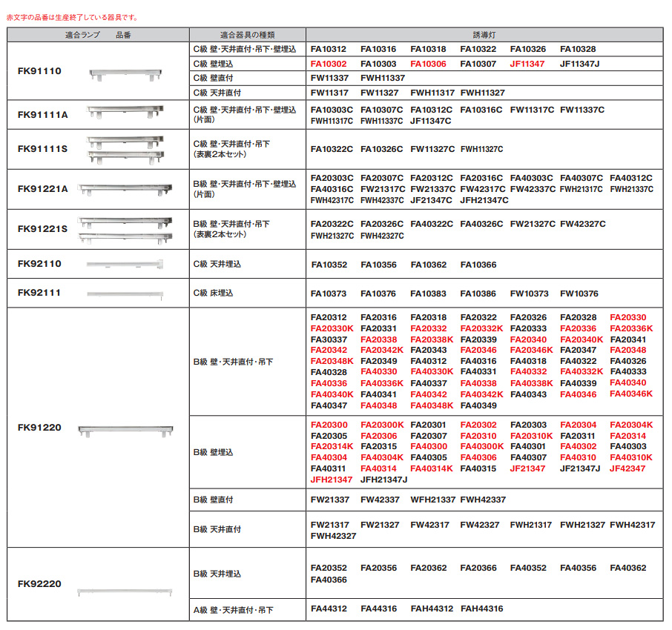This screenshot has width=672, height=630.
Task: Click the FK91221S two-lamp set image
Action: (125, 228)
